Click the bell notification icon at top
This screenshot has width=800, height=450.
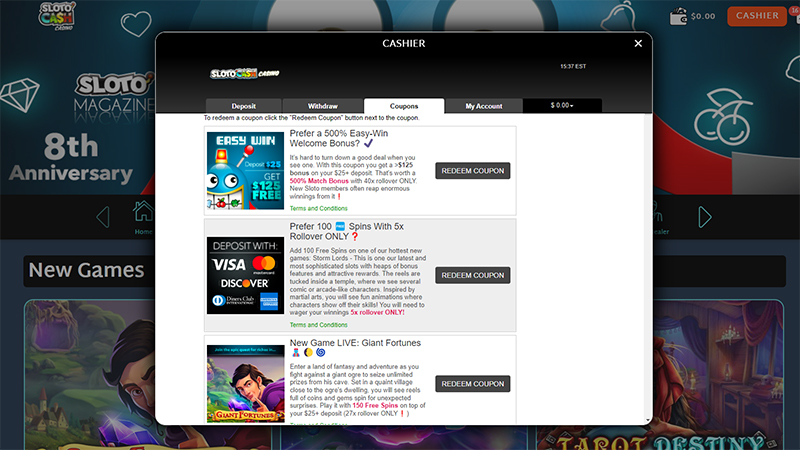tap(618, 16)
